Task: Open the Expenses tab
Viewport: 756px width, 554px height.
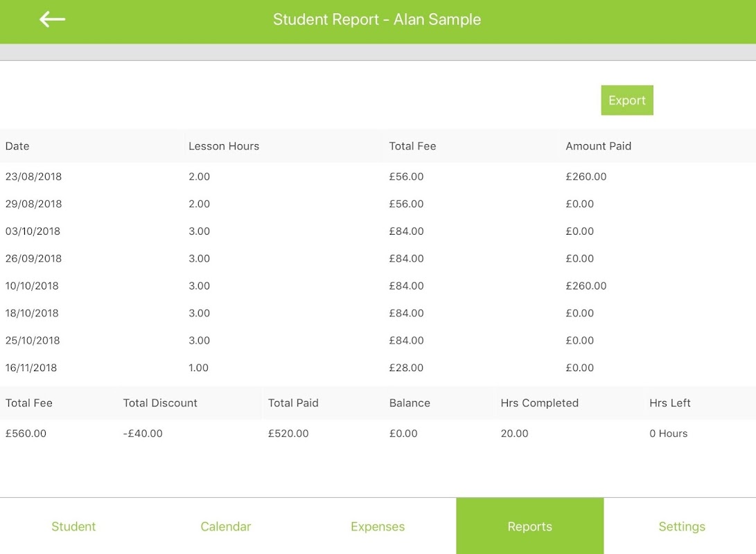Action: [x=378, y=526]
